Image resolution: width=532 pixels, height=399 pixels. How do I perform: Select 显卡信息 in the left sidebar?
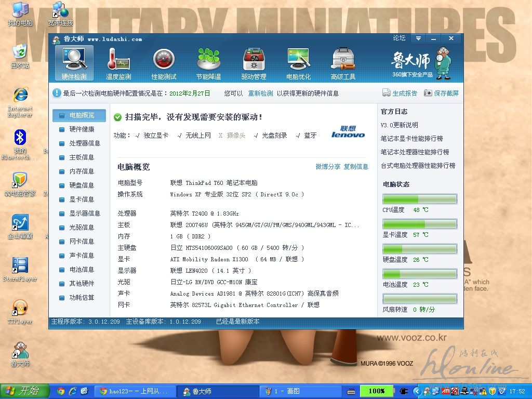click(82, 199)
